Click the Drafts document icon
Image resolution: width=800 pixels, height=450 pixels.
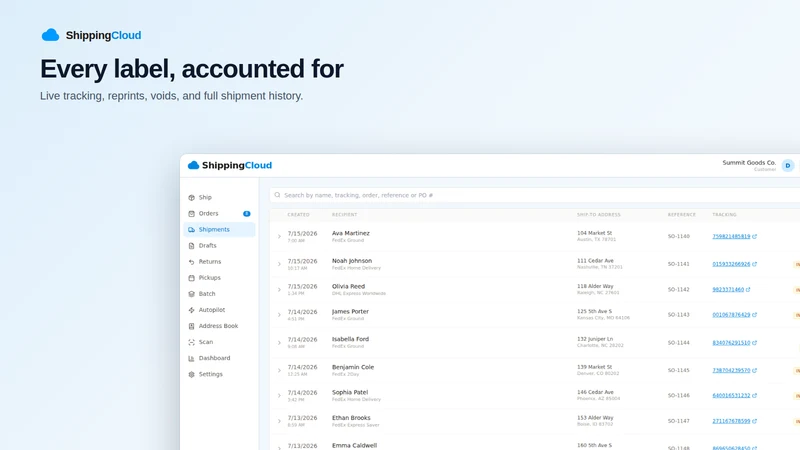tap(191, 246)
